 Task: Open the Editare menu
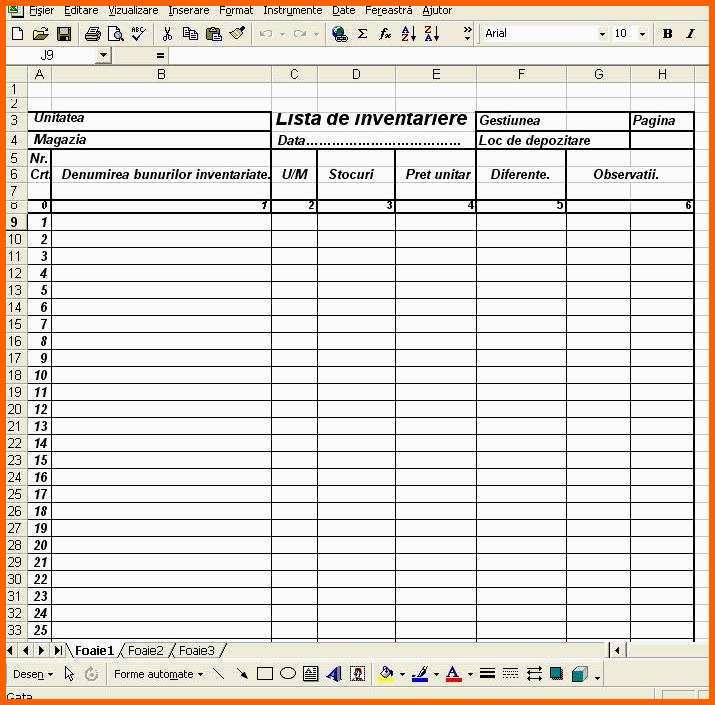click(81, 10)
